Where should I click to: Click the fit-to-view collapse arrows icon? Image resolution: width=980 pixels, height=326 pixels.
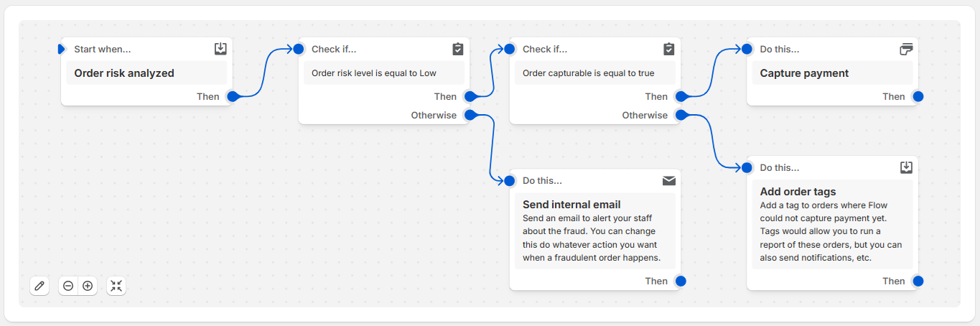coord(116,286)
